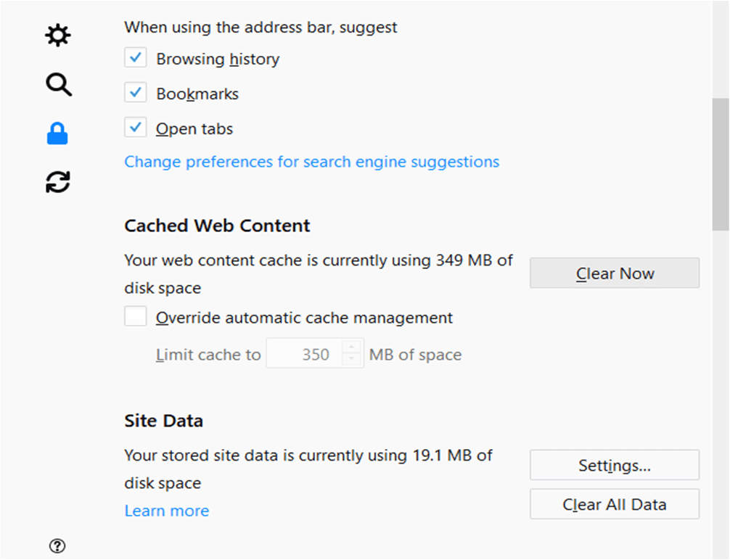Viewport: 730px width, 560px height.
Task: Click the Clear Now cache button
Action: (615, 273)
